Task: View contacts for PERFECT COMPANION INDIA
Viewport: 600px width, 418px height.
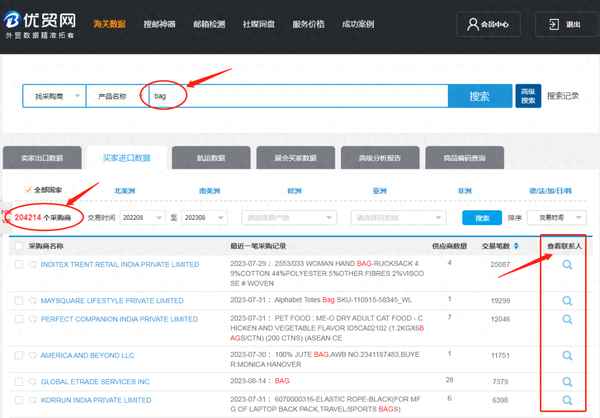Action: coord(567,319)
